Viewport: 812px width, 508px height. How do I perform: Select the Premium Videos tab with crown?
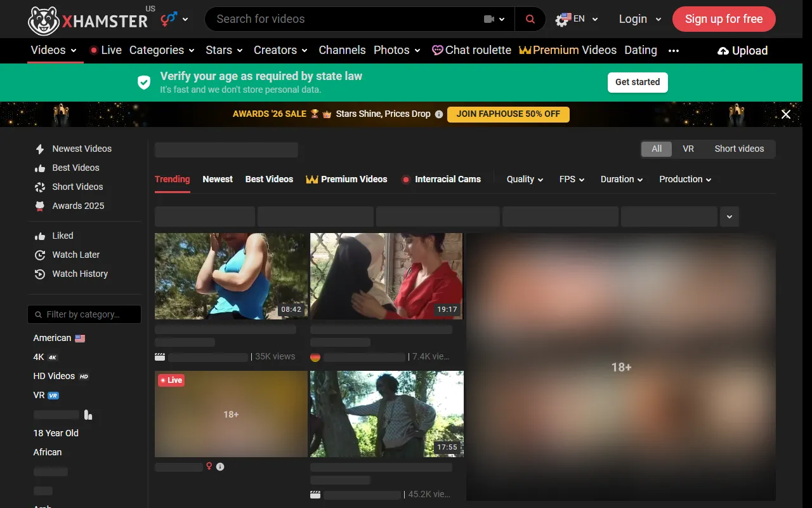point(346,179)
